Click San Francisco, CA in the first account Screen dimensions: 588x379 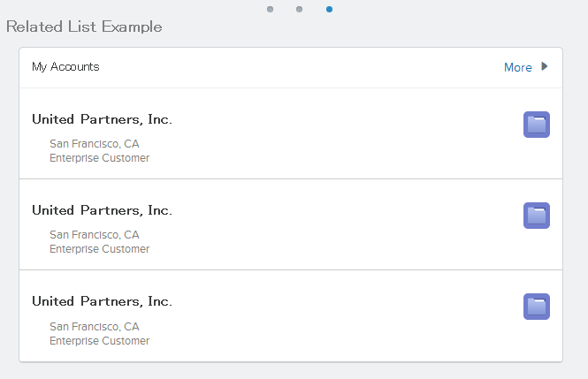(95, 144)
